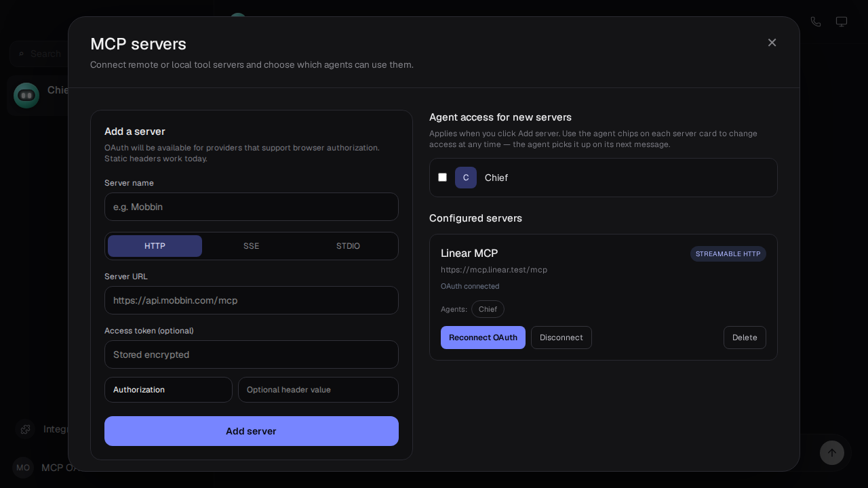The width and height of the screenshot is (868, 488).
Task: Click the send arrow button
Action: coord(832,453)
